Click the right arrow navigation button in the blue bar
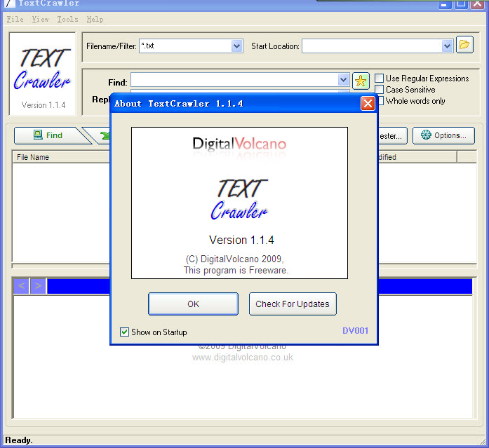The width and height of the screenshot is (489, 448). click(38, 285)
